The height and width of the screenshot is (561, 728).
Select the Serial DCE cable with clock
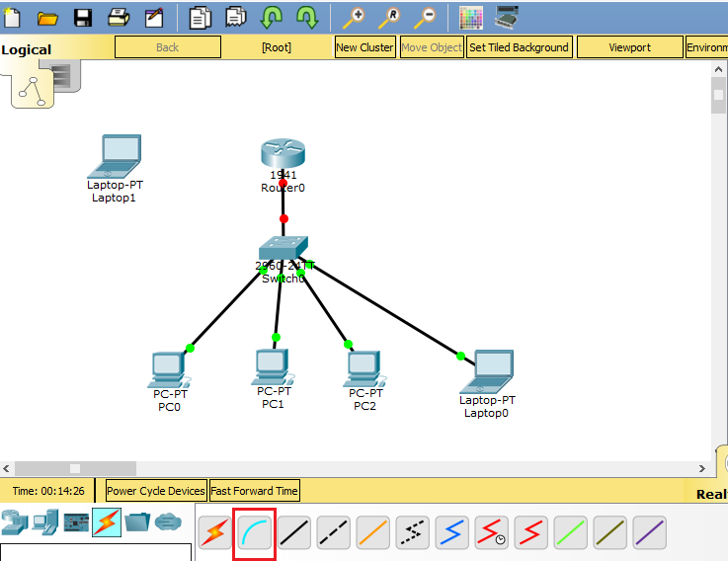tap(491, 533)
